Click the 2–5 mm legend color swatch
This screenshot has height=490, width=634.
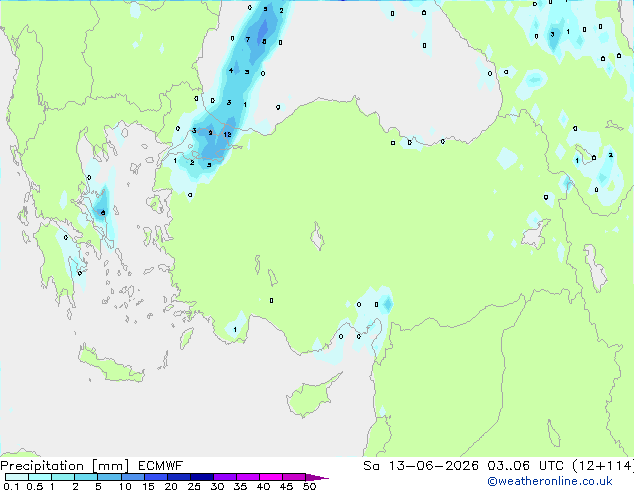(x=86, y=477)
